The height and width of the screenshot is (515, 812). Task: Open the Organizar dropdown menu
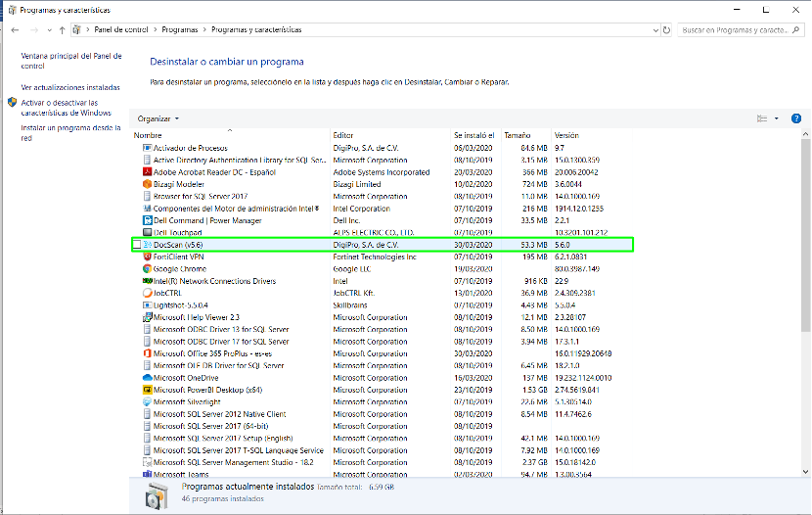coord(158,118)
